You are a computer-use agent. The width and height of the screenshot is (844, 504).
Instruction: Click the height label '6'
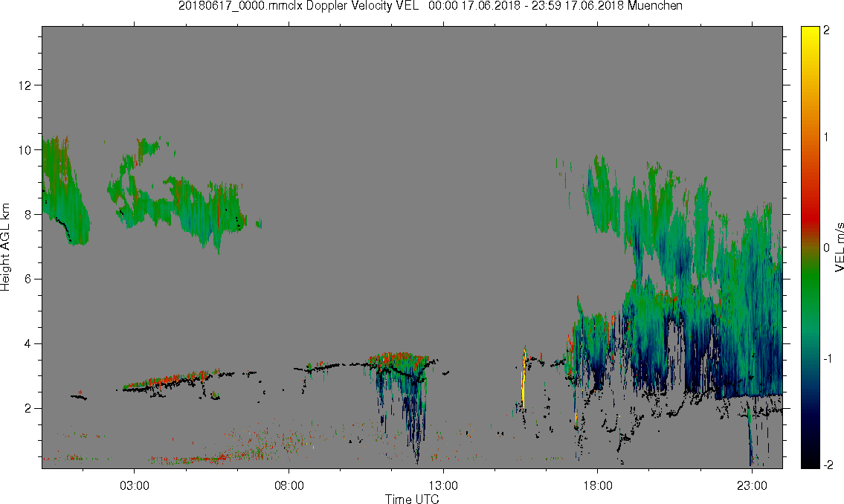[28, 280]
